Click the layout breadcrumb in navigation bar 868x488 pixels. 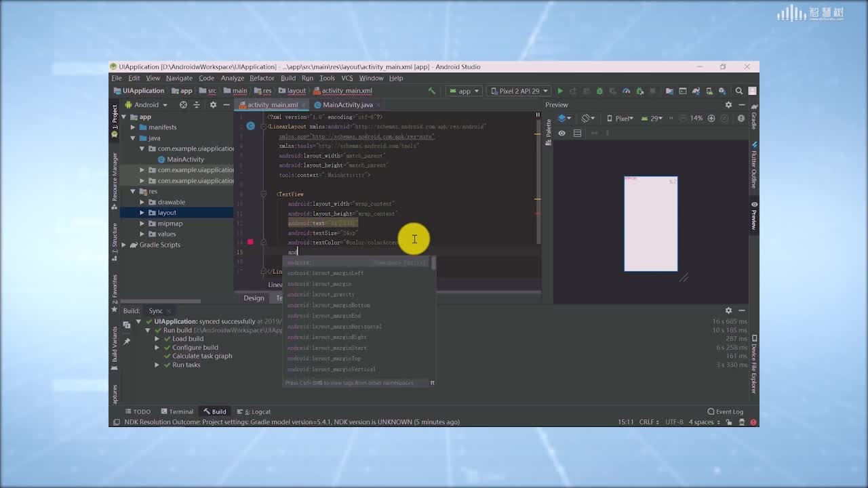[292, 91]
